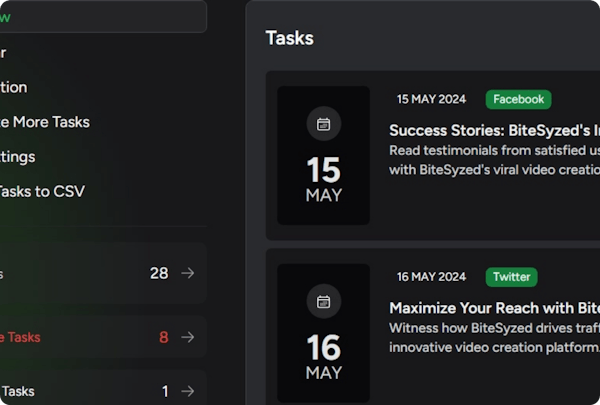This screenshot has height=405, width=600.
Task: Select the green Twitter tag
Action: click(x=511, y=277)
